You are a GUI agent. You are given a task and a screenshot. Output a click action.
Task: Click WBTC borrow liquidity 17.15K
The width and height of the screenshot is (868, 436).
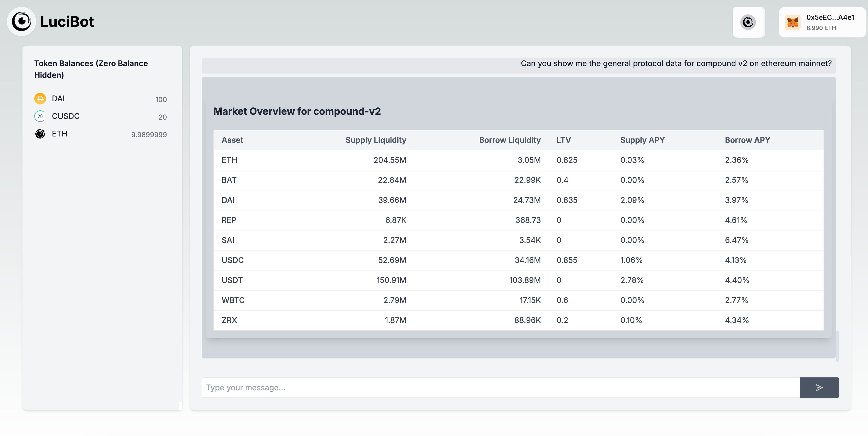(x=530, y=300)
